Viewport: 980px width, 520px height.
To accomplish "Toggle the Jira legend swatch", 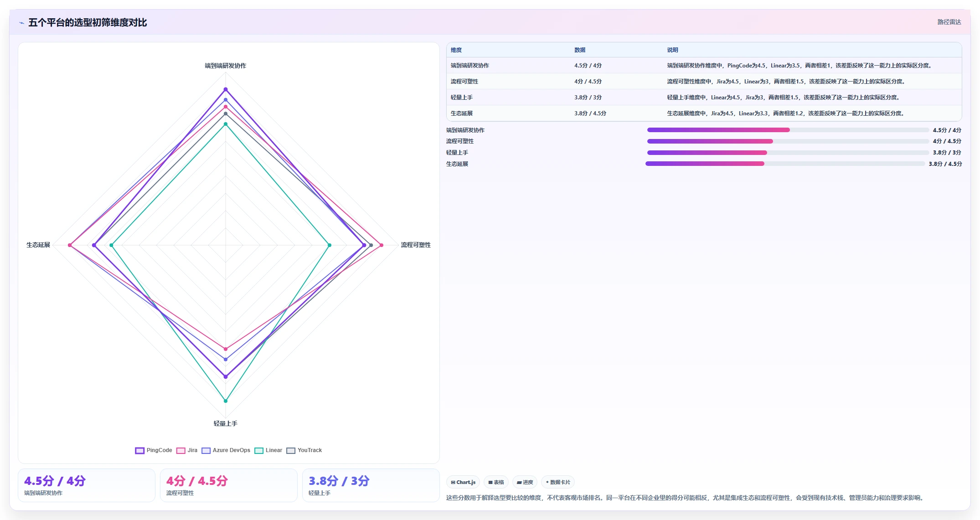I will click(181, 450).
